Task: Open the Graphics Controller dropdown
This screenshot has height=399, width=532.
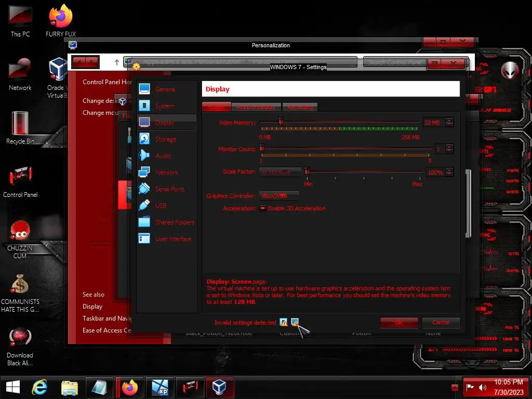Action: 279,196
